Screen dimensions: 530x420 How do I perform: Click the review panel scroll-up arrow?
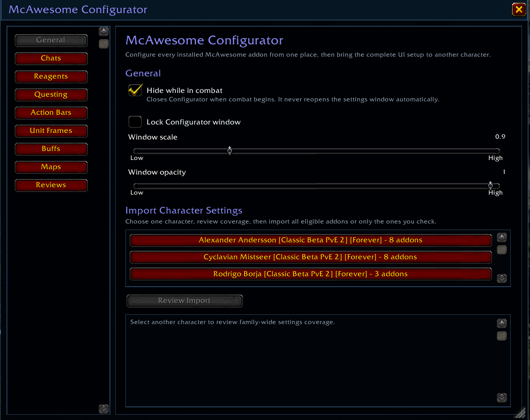pos(502,323)
